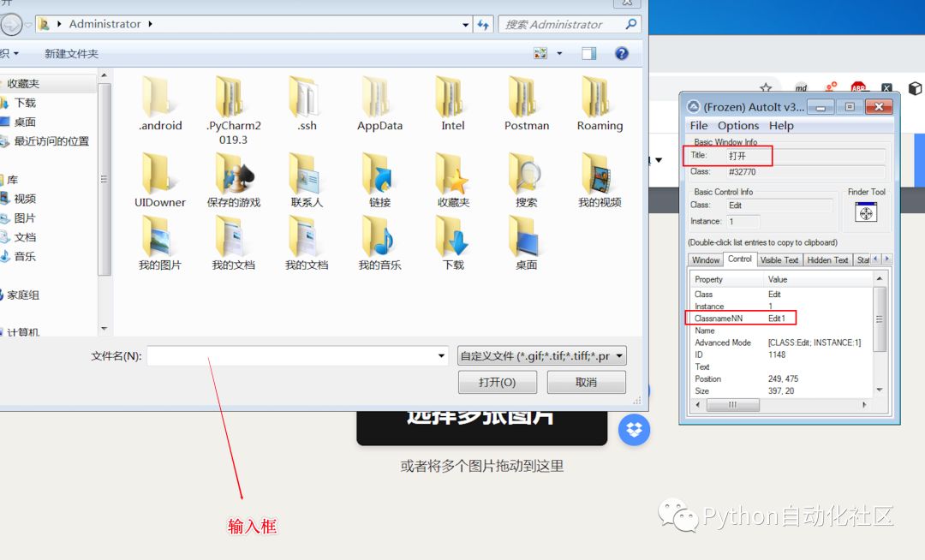This screenshot has height=560, width=925.
Task: Click the tab scroll right arrow in AutoIt
Action: click(886, 259)
